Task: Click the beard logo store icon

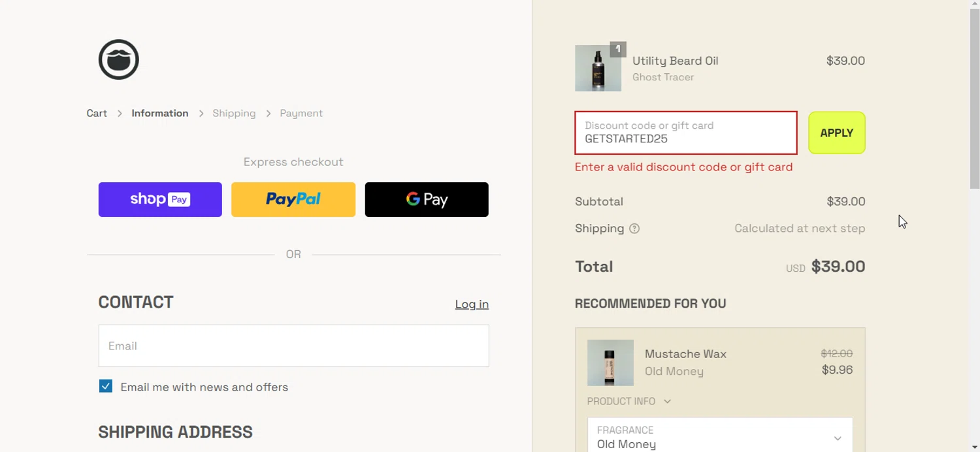Action: click(x=119, y=59)
